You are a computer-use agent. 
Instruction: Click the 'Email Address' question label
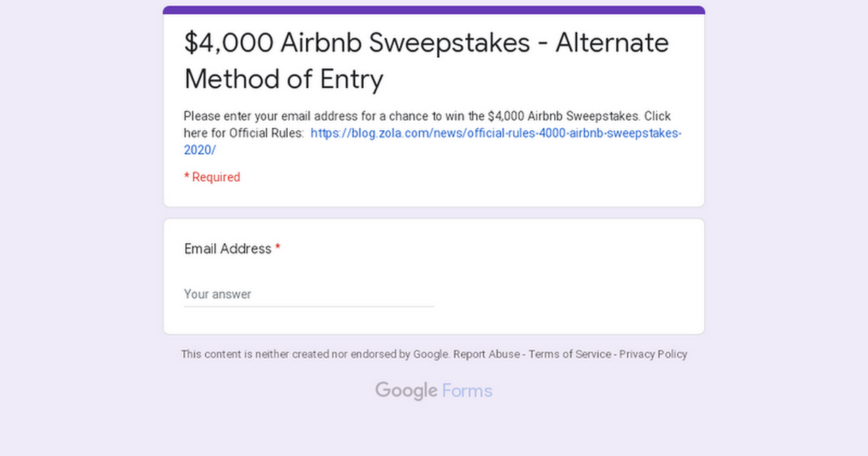click(x=228, y=248)
